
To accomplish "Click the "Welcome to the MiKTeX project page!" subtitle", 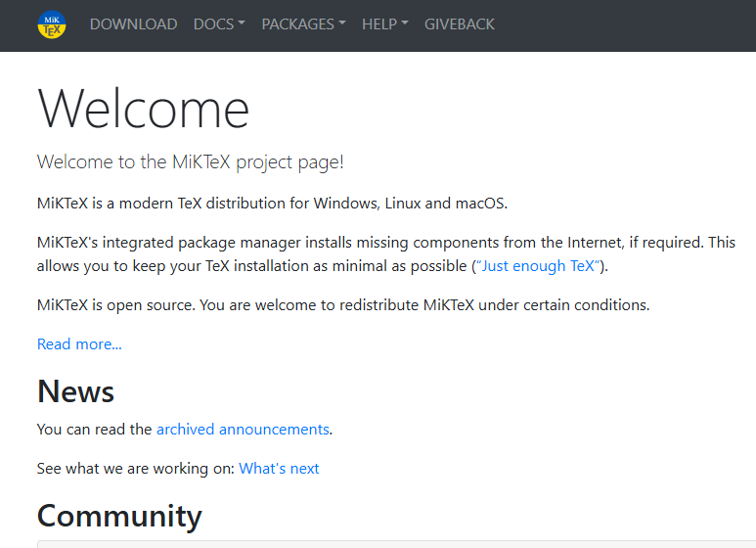I will point(190,162).
